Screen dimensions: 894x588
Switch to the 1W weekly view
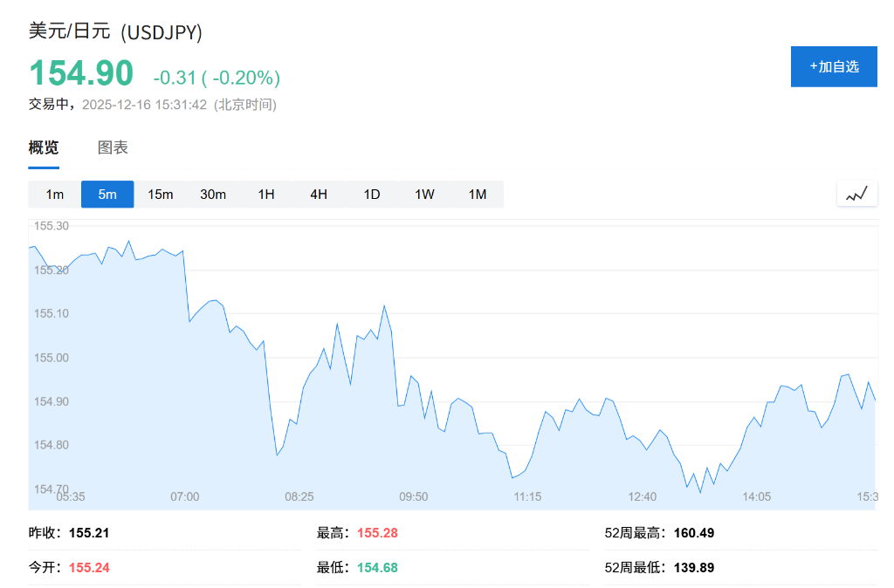coord(424,194)
